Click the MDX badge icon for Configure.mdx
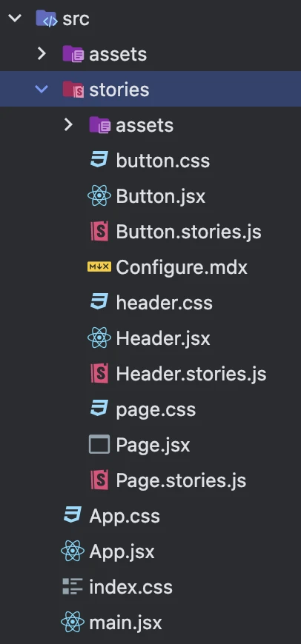 point(99,267)
